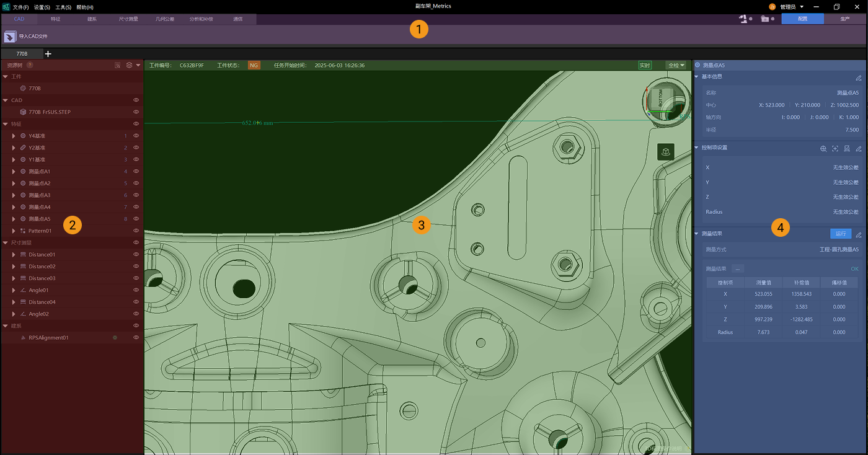Click the centering crosshair icon in 控制项设置
Screen dimensions: 868x455
pos(835,149)
